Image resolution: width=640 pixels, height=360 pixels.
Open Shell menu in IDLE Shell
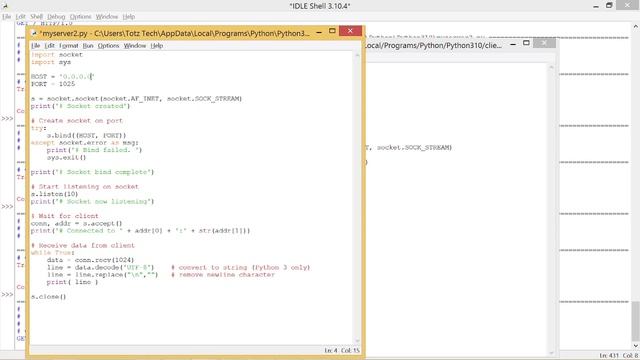click(x=36, y=17)
